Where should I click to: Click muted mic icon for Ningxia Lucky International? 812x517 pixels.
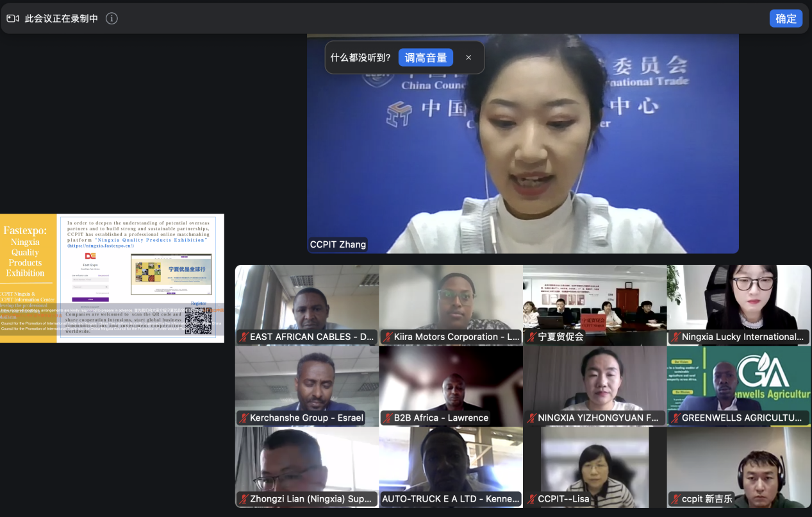[675, 337]
